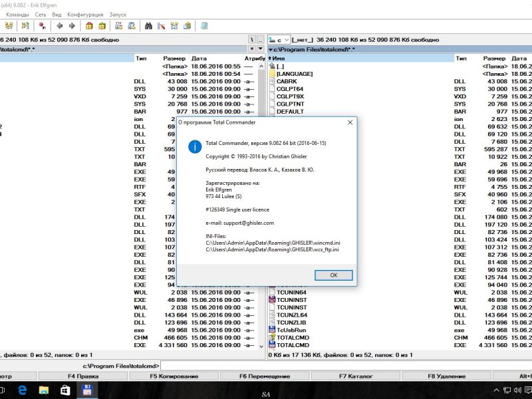Click the notepad icon in the toolbar
The height and width of the screenshot is (399, 532).
click(204, 26)
